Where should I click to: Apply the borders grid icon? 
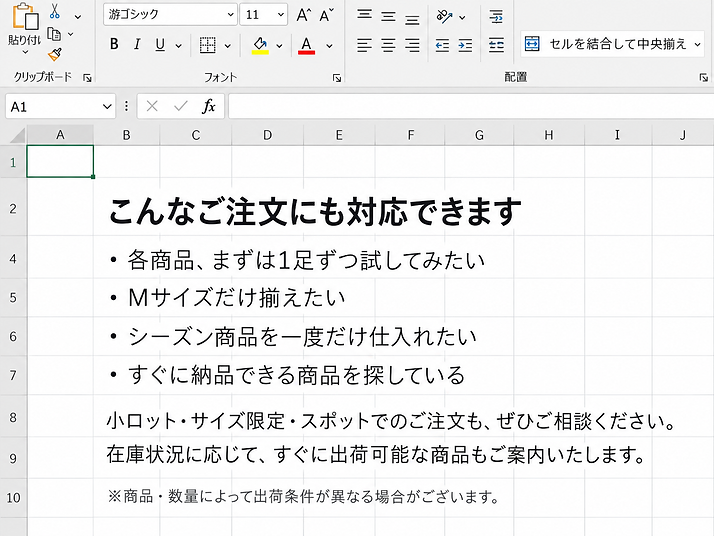[x=208, y=45]
